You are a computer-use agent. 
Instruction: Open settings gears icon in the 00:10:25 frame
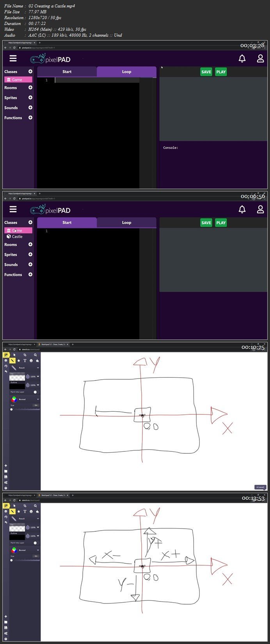[x=5, y=483]
